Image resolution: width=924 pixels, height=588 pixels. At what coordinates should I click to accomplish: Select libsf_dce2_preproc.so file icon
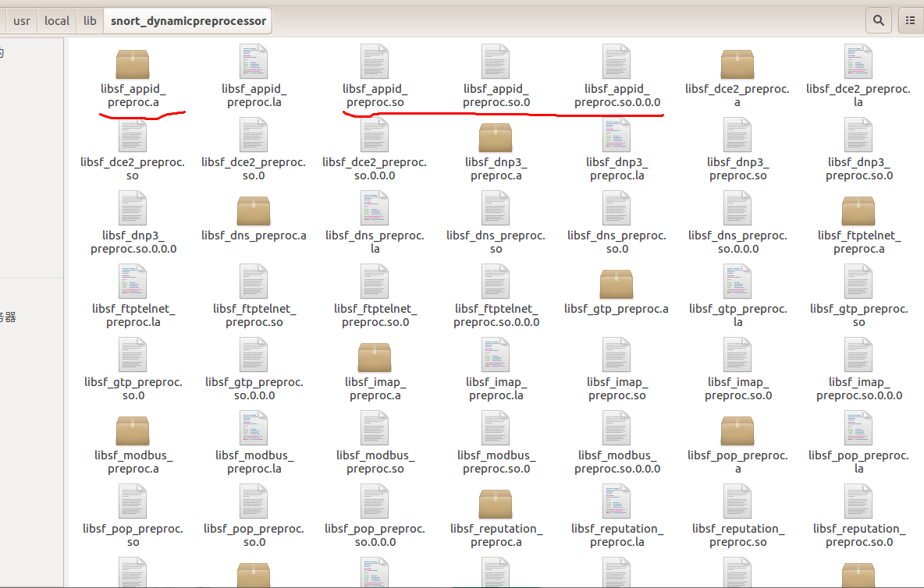pos(133,135)
